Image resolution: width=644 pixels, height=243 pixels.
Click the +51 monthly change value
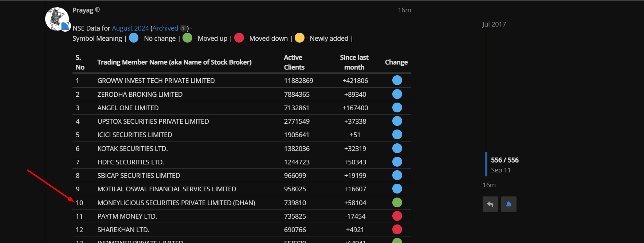click(x=355, y=135)
